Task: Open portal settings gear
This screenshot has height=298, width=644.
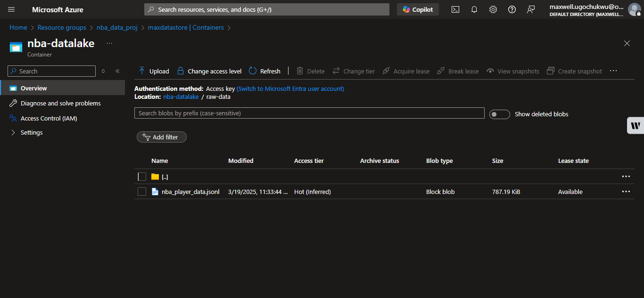Action: coord(493,9)
